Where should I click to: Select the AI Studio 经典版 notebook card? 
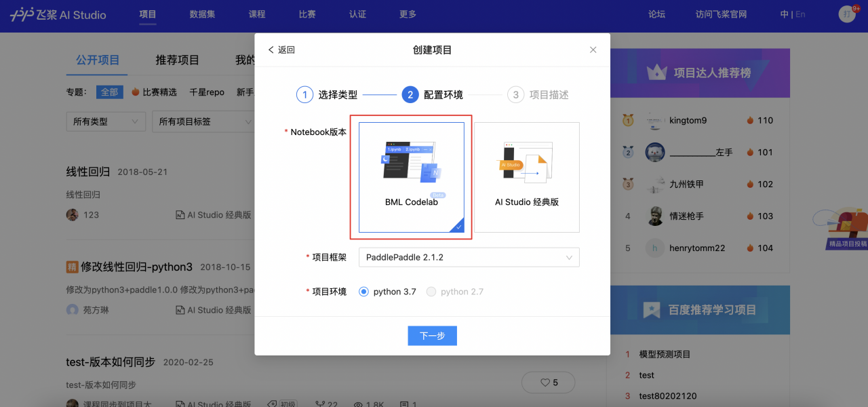pos(527,177)
